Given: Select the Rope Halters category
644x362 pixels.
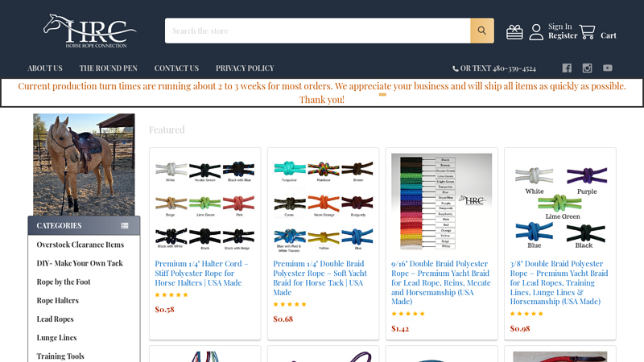Looking at the screenshot, I should click(58, 300).
